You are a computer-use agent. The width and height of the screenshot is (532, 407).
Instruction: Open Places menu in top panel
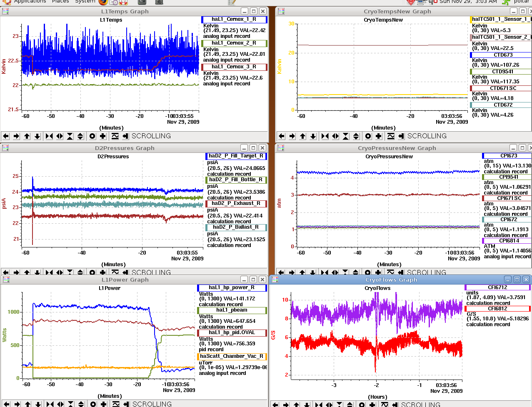click(x=60, y=2)
